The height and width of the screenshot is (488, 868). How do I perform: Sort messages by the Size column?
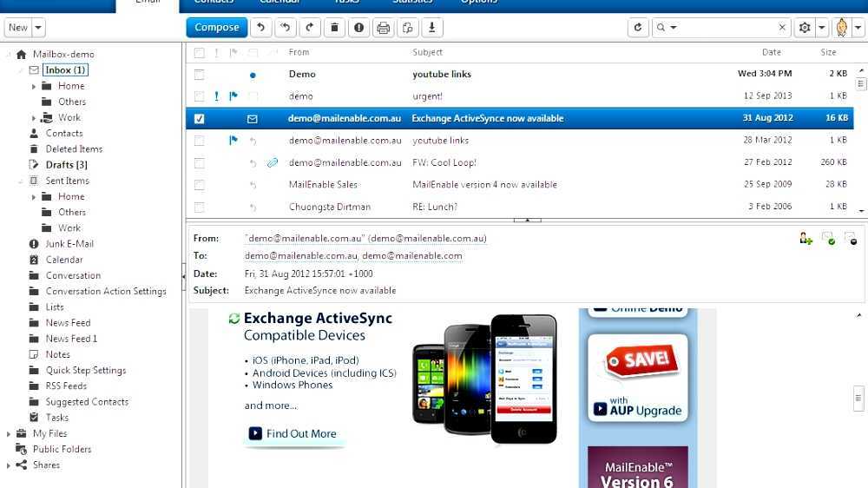click(828, 52)
